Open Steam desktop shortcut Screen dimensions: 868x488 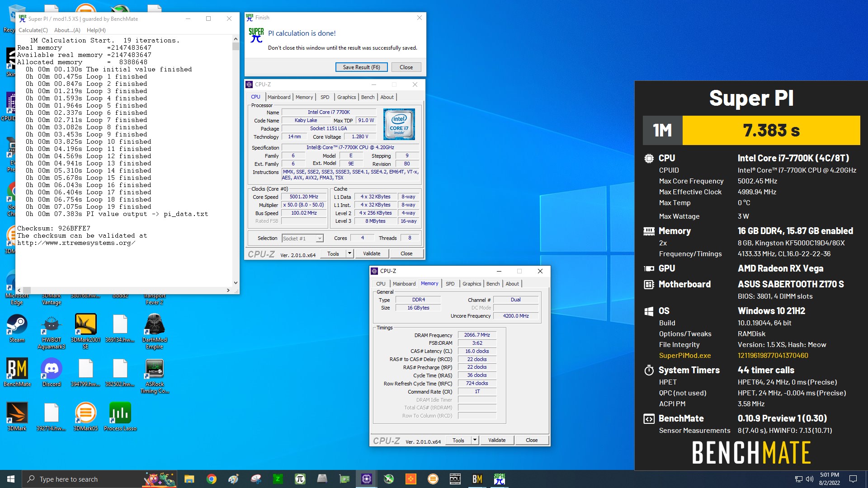click(17, 328)
